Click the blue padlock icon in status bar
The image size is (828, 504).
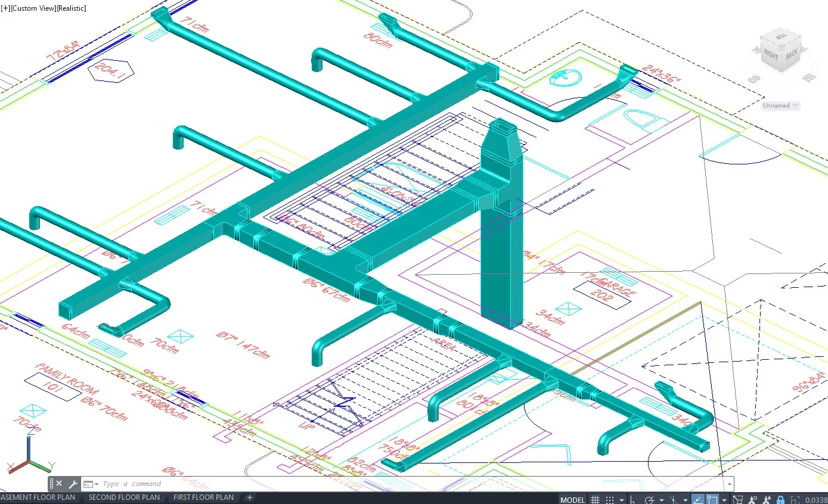pos(780,499)
